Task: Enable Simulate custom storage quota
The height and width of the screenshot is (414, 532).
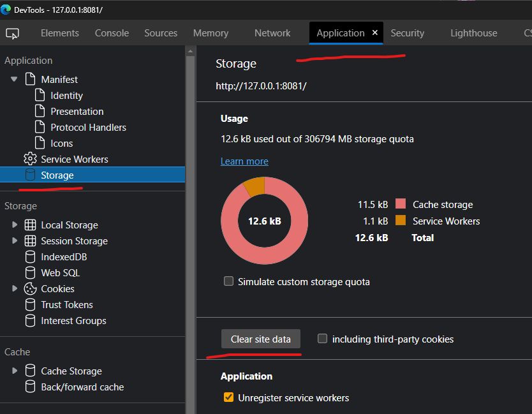Action: click(228, 281)
